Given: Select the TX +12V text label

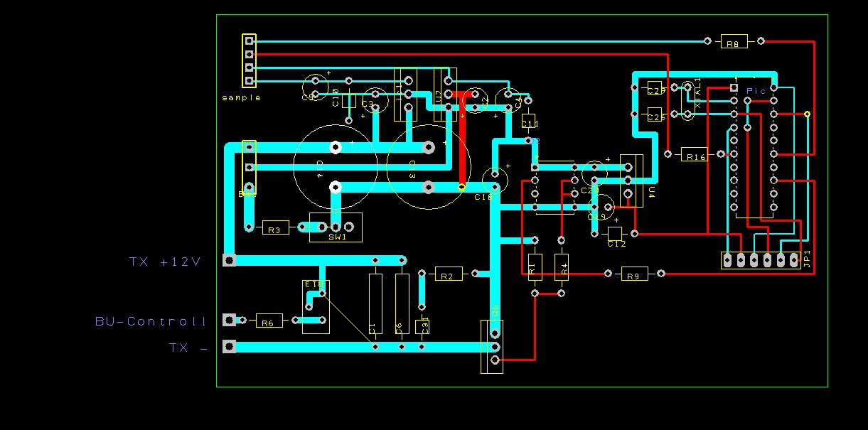Looking at the screenshot, I should coord(166,262).
